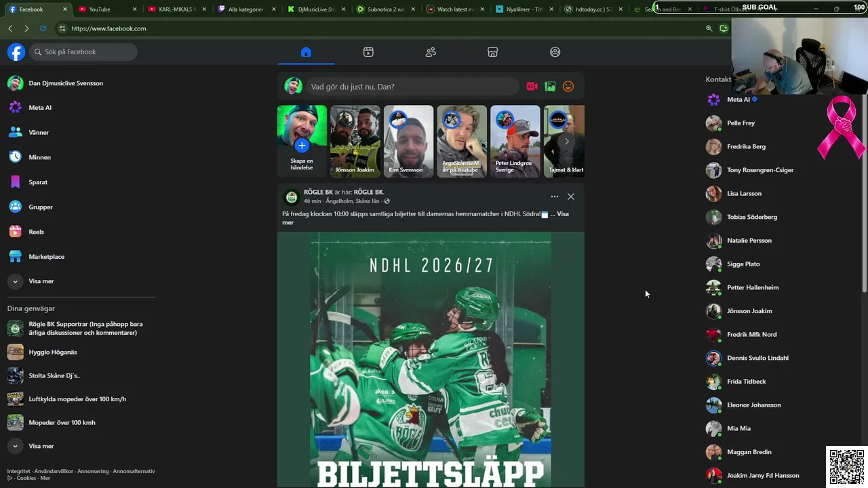The height and width of the screenshot is (488, 868).
Task: View ArgaSkånskaM story
Action: (x=462, y=141)
